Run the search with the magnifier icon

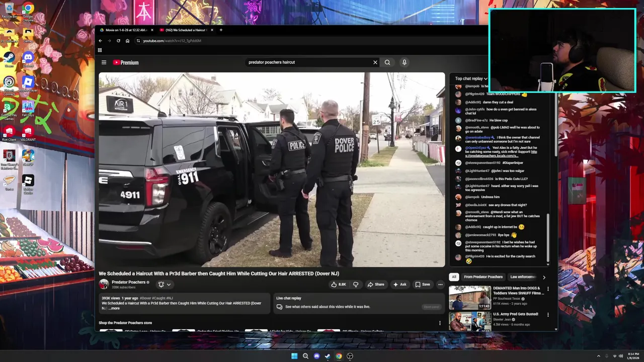pos(387,62)
